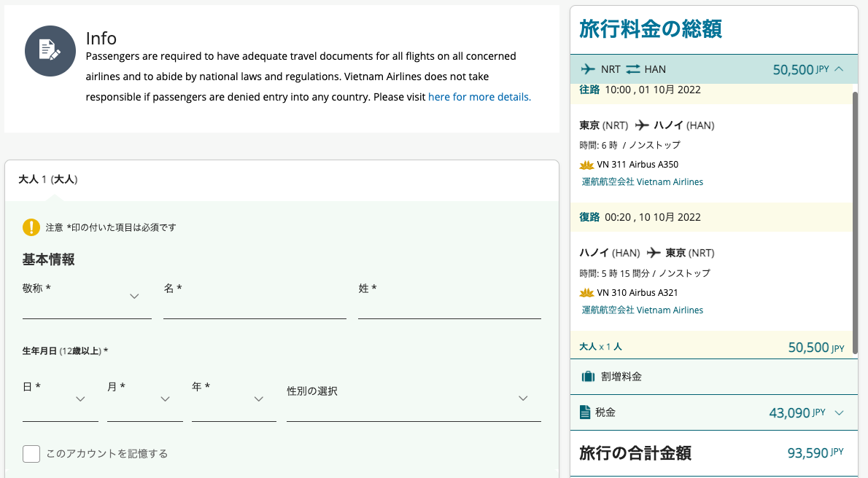868x478 pixels.
Task: Tick the このアカウントを記憶する checkbox
Action: 31,454
